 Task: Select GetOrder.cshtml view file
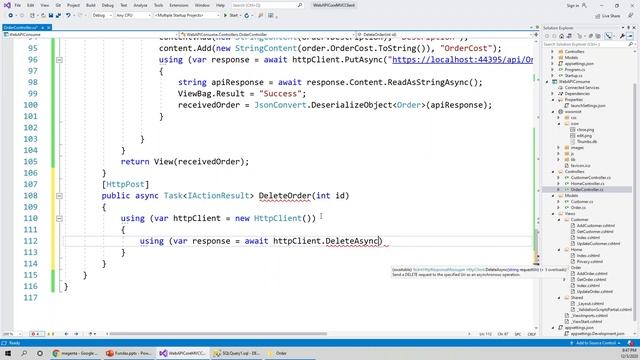[x=591, y=280]
